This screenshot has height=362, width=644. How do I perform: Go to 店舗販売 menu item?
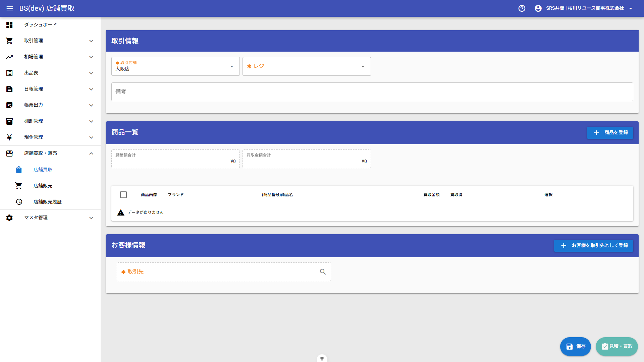point(50,186)
